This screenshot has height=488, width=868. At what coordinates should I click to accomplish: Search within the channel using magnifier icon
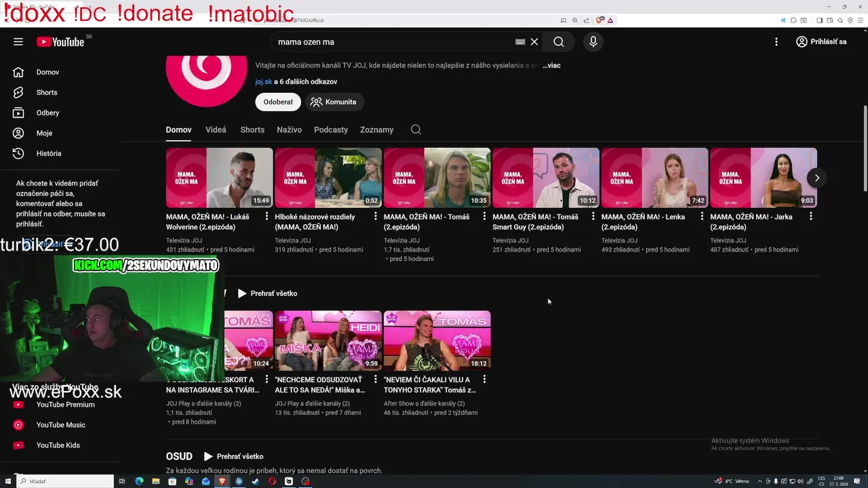pyautogui.click(x=416, y=129)
